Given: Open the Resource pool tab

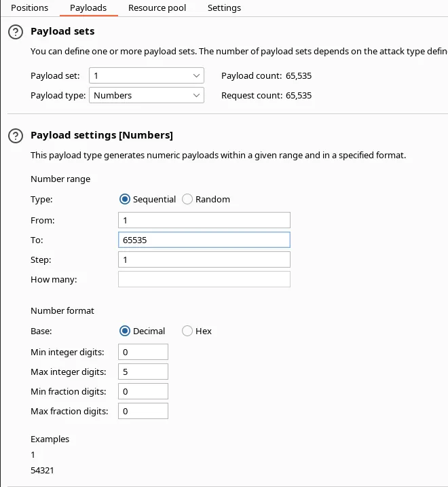Looking at the screenshot, I should pyautogui.click(x=157, y=8).
